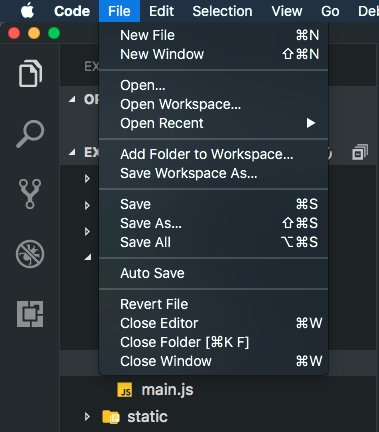Select the static folder row
379x432 pixels.
(219, 417)
